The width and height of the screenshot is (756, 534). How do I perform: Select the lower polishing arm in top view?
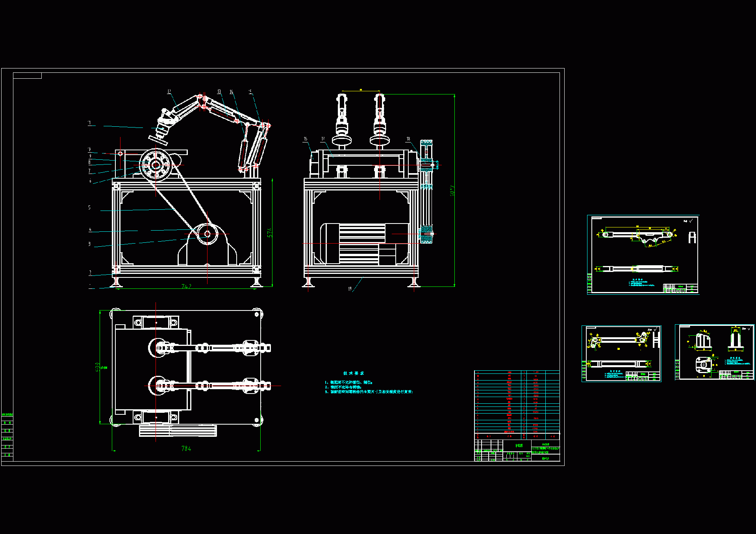[x=213, y=386]
